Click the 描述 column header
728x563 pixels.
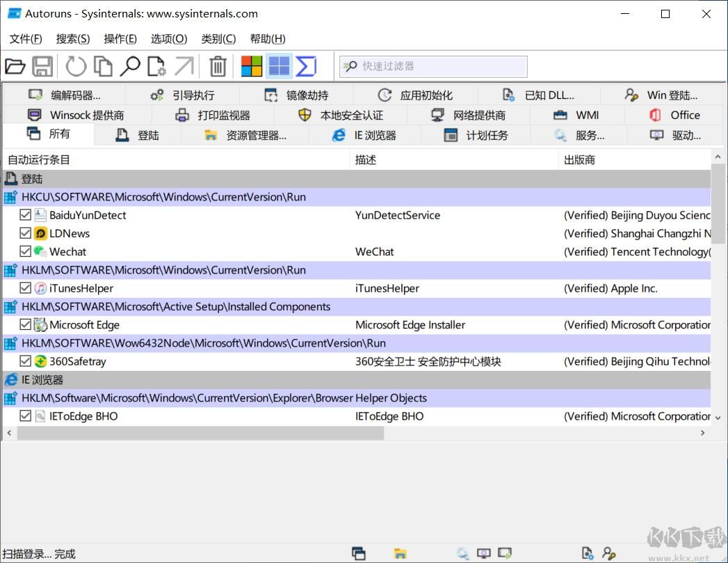pyautogui.click(x=366, y=160)
